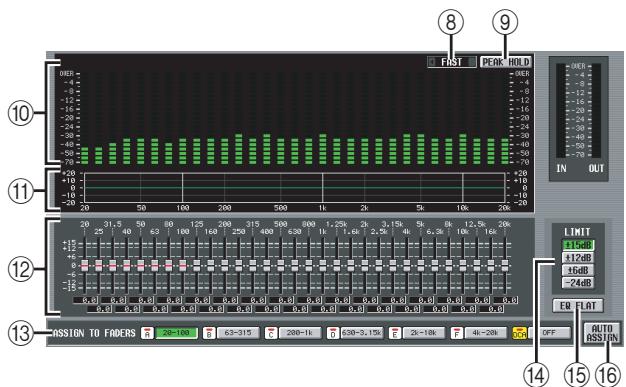Click the gain value box under the 20k fader
The image size is (626, 387).
[506, 300]
